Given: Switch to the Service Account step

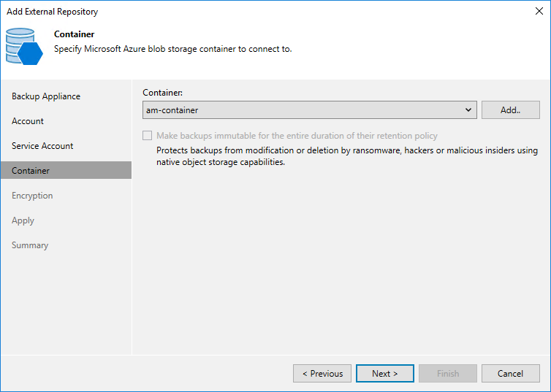Looking at the screenshot, I should (42, 146).
